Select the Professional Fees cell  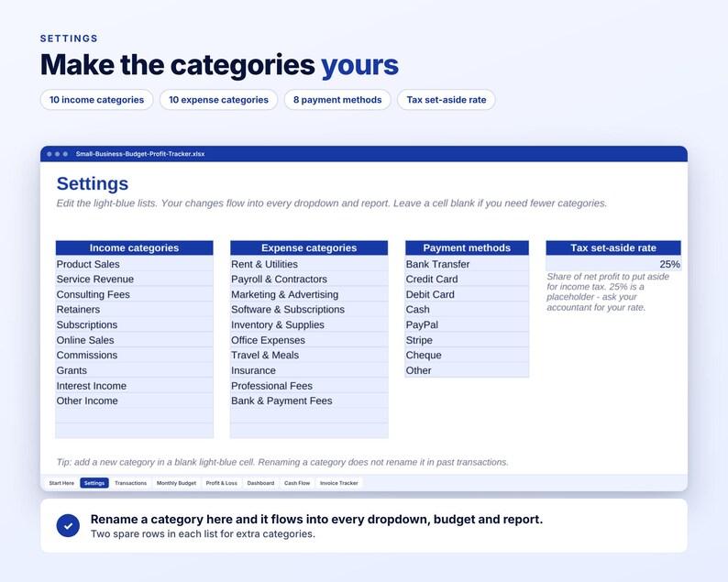pos(309,386)
